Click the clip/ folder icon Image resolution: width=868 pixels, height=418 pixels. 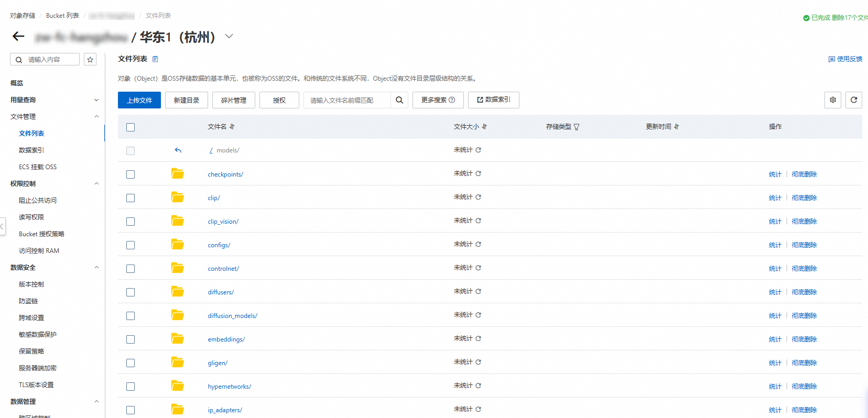[178, 197]
